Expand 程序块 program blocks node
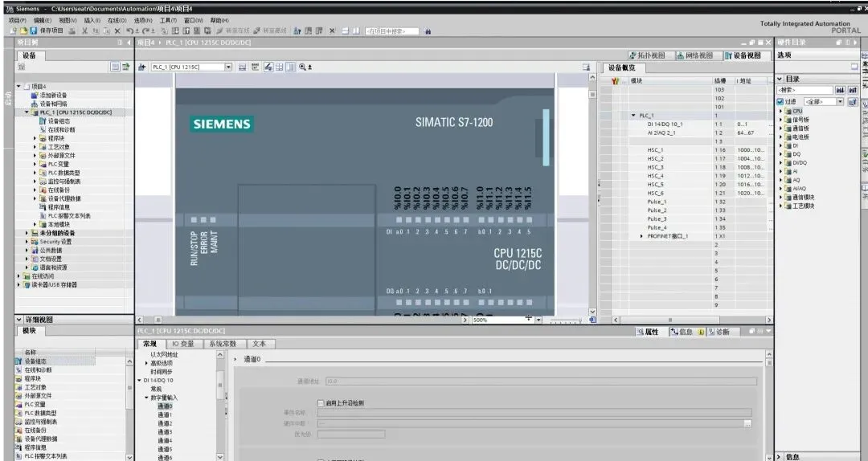Screen dimensions: 868x461 click(x=35, y=138)
